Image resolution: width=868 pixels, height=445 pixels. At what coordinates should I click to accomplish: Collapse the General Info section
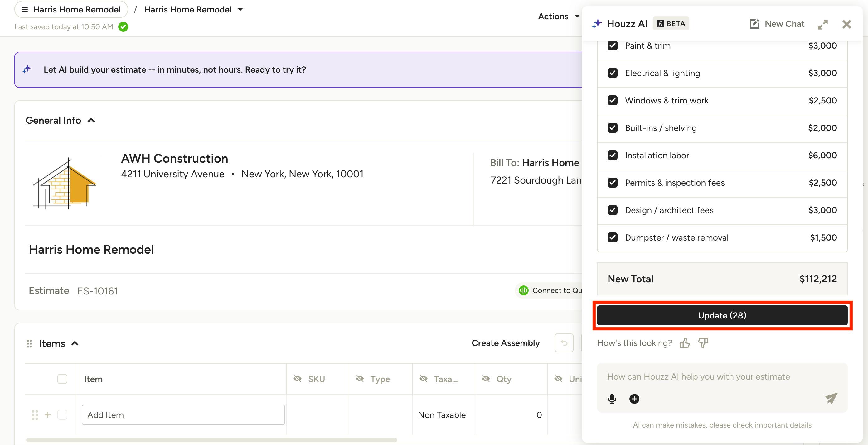[91, 121]
